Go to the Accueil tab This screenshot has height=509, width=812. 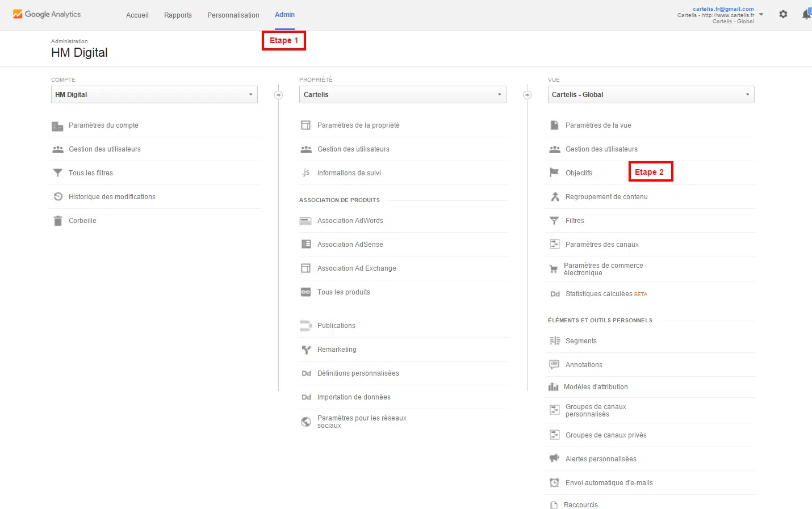coord(137,15)
